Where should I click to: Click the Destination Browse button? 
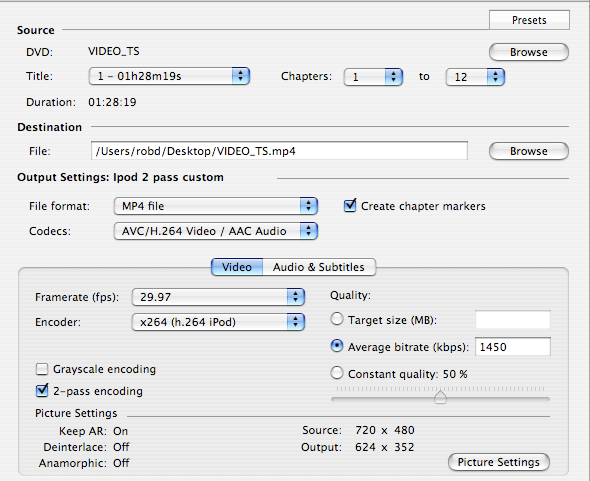tap(529, 151)
